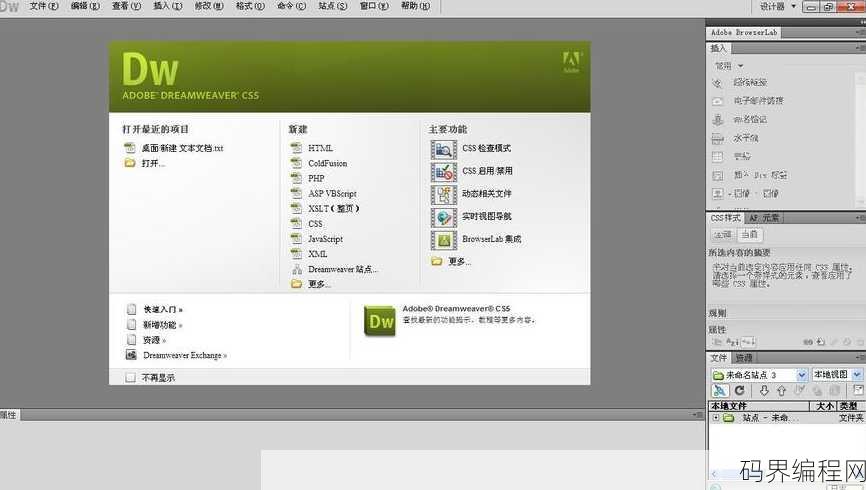Click the insert Div tag icon
This screenshot has width=866, height=490.
point(717,175)
